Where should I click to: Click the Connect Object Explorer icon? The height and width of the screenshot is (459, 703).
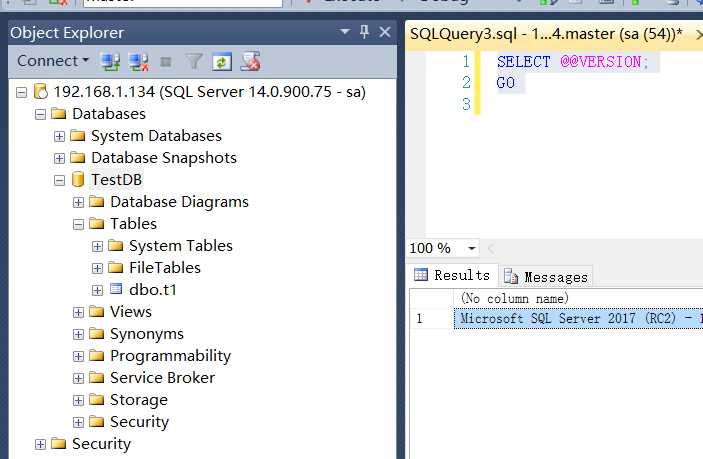click(110, 61)
